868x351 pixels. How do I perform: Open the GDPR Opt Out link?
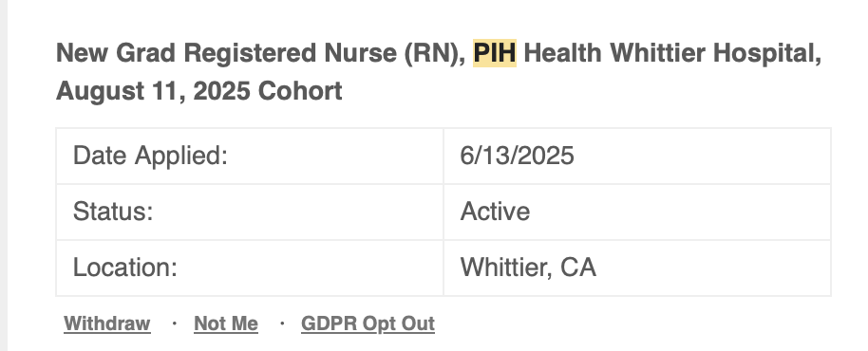click(368, 323)
